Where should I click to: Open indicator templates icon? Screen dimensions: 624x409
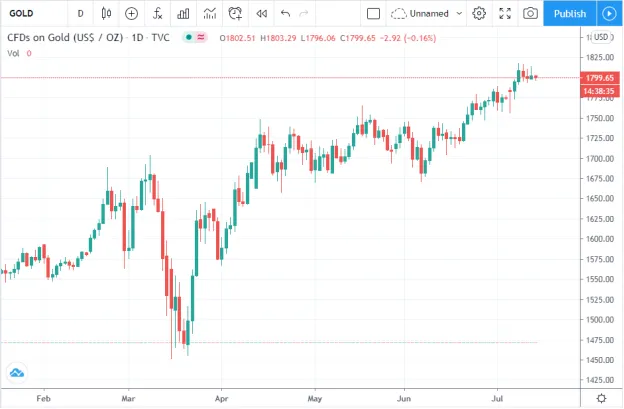pos(210,14)
